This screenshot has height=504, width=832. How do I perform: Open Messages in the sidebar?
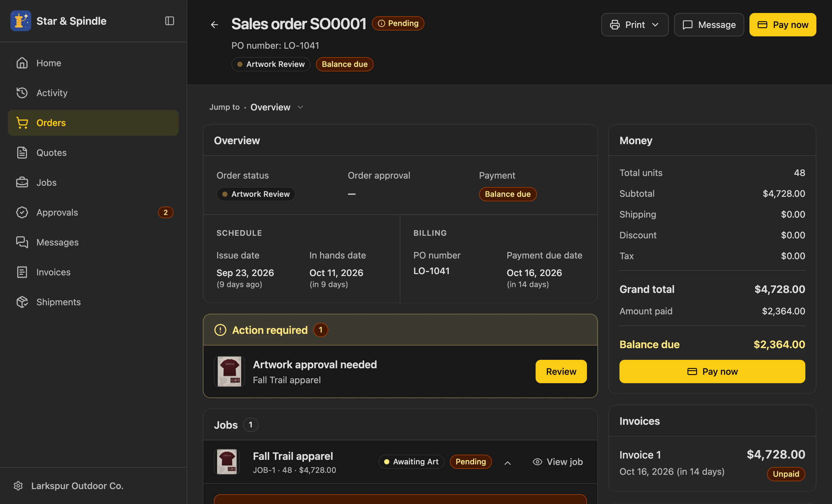click(93, 242)
